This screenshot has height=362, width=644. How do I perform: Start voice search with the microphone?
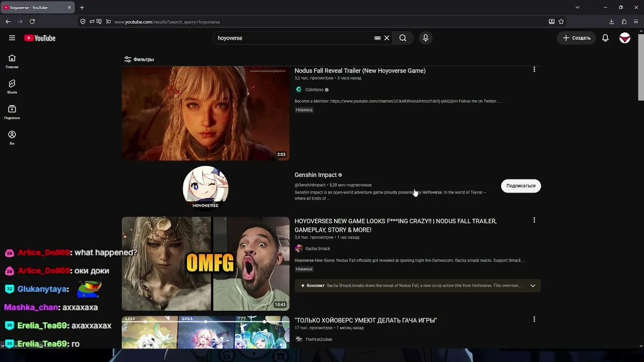[x=426, y=38]
